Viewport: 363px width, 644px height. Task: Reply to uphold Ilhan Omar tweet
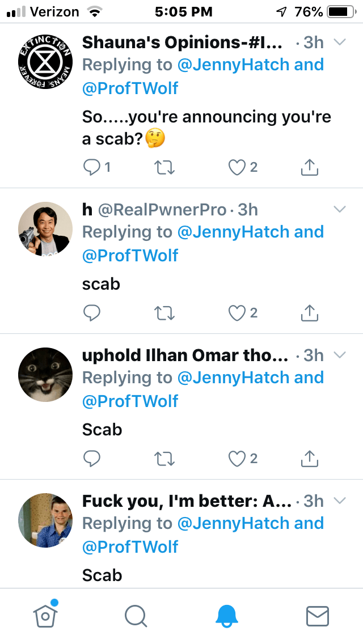click(x=92, y=458)
